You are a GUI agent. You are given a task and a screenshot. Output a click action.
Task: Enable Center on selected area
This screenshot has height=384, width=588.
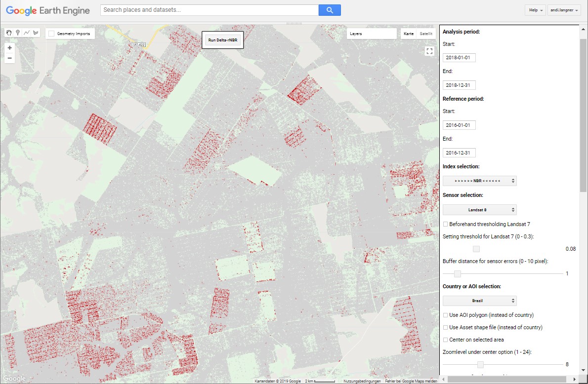(x=446, y=340)
